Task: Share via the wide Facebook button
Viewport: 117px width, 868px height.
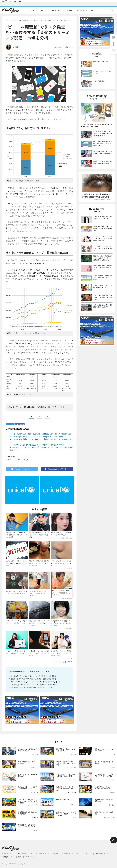Action: 57,469
